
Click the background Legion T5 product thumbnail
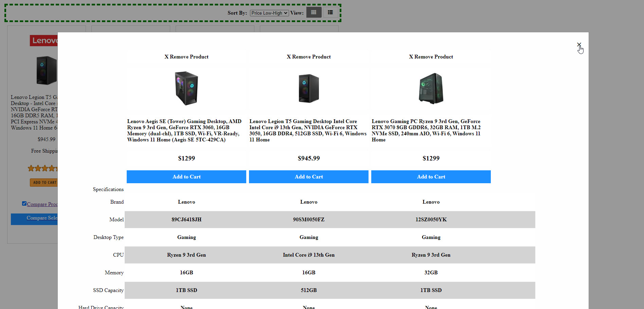click(46, 70)
